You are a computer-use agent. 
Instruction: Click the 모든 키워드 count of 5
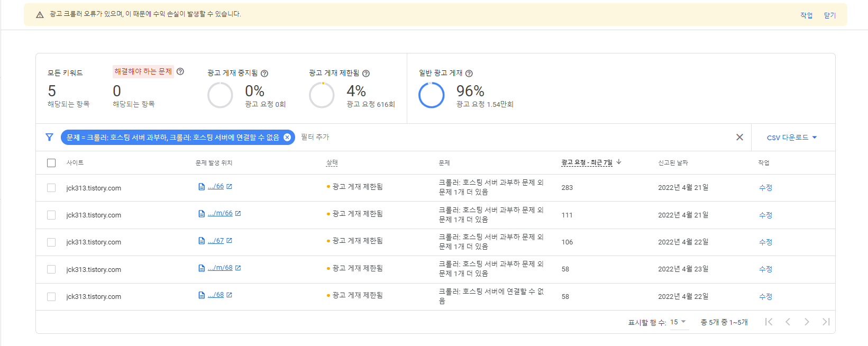point(52,91)
